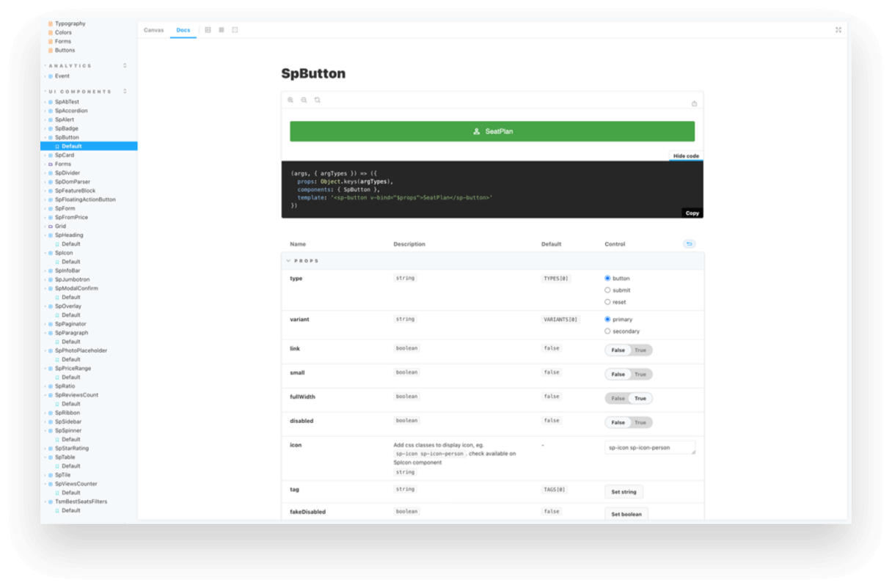The height and width of the screenshot is (588, 892).
Task: Click the Hide code button
Action: (x=685, y=155)
